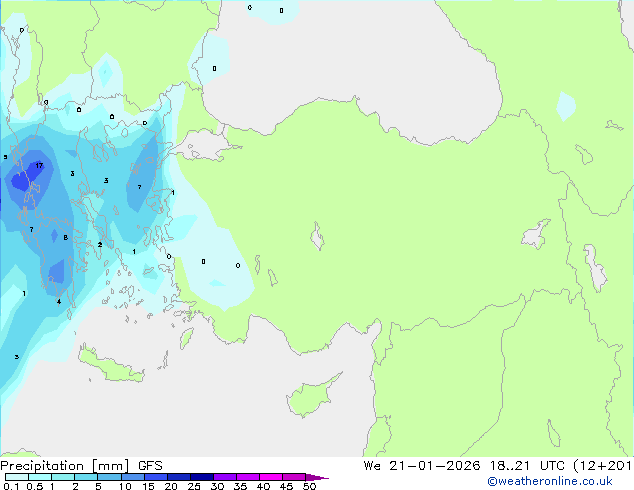634x490 pixels.
Task: Click the '(12+201' forecast offset text
Action: coord(602,466)
